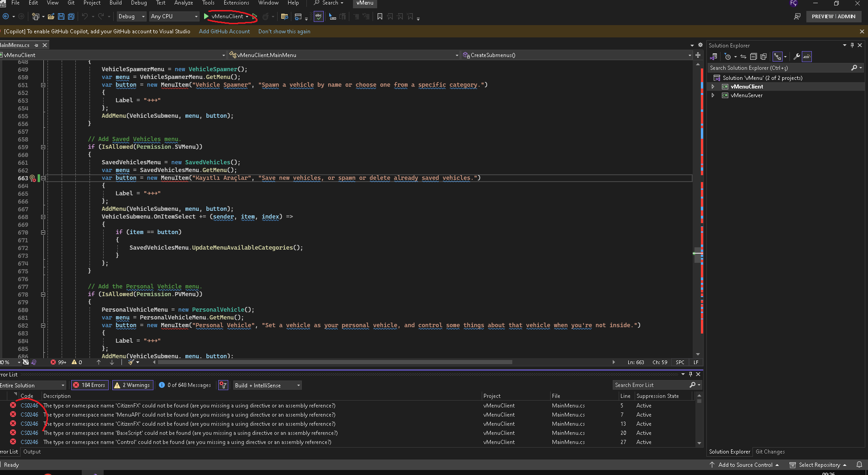Click Solution Explorer pending changes filter clock icon

coord(728,57)
